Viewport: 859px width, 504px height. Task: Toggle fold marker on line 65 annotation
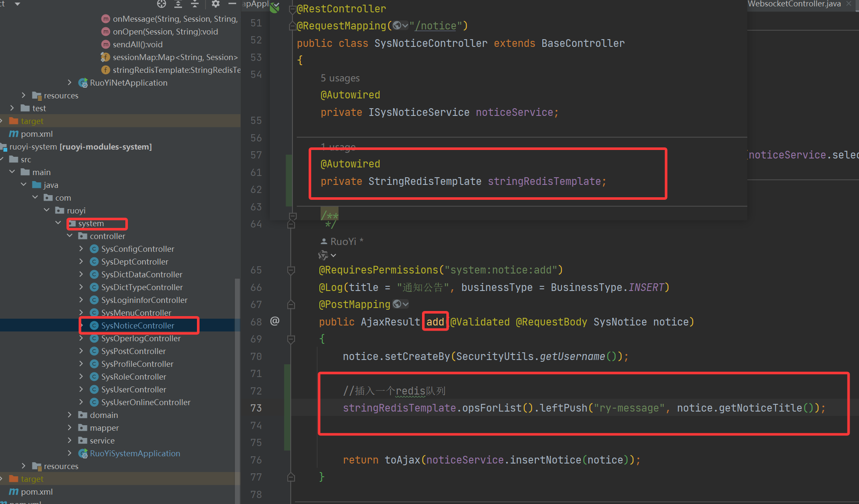click(x=291, y=270)
